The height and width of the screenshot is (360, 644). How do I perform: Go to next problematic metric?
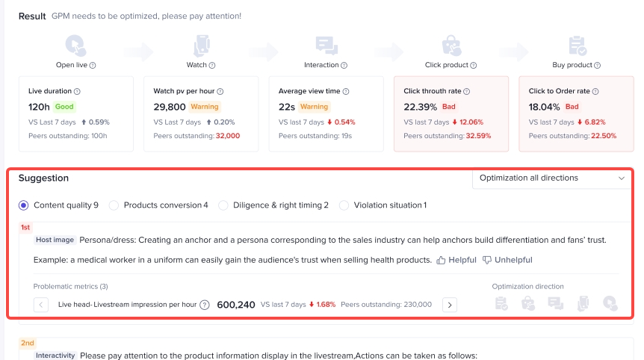point(449,305)
